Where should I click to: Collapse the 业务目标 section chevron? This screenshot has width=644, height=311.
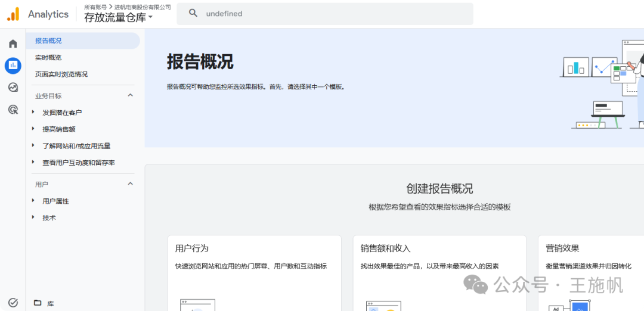click(x=130, y=95)
